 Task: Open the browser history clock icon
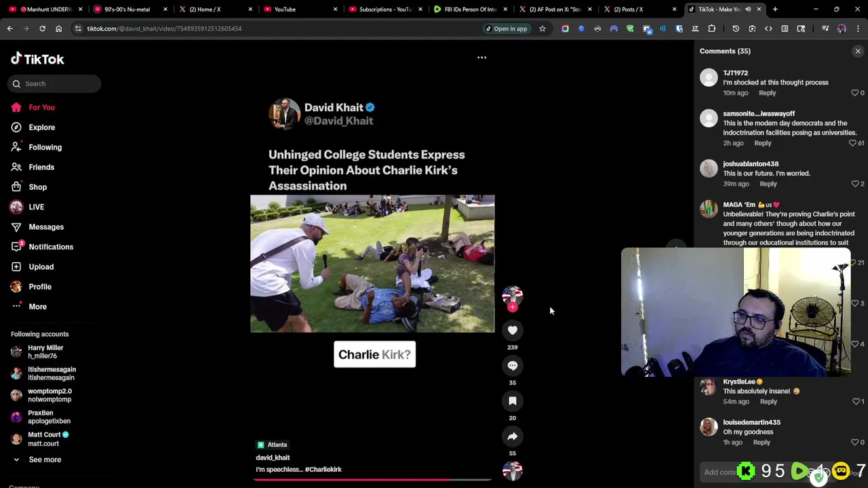point(736,28)
